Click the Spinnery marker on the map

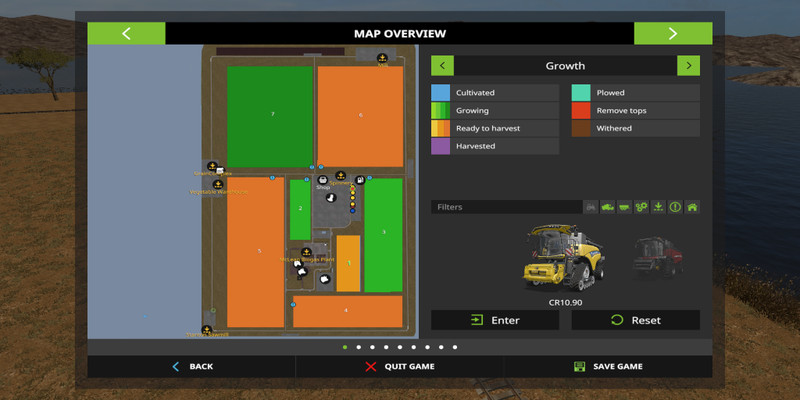click(x=340, y=175)
